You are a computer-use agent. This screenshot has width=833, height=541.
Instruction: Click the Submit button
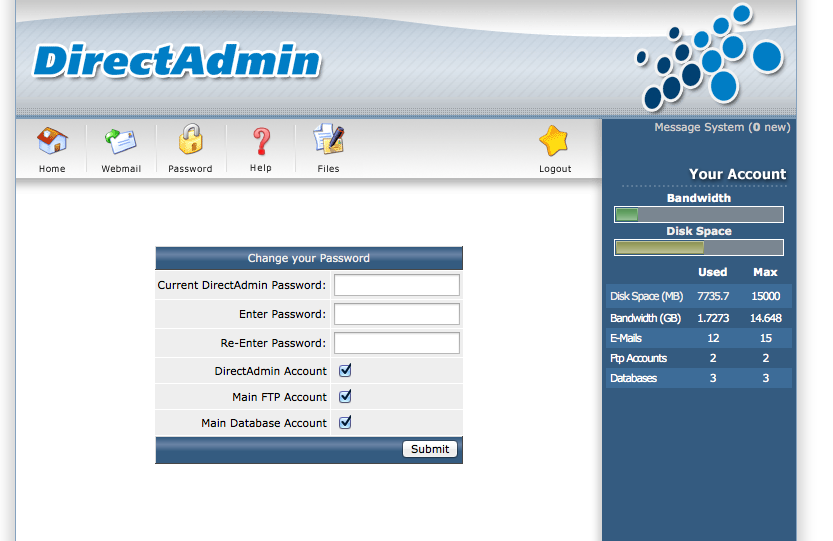click(430, 449)
